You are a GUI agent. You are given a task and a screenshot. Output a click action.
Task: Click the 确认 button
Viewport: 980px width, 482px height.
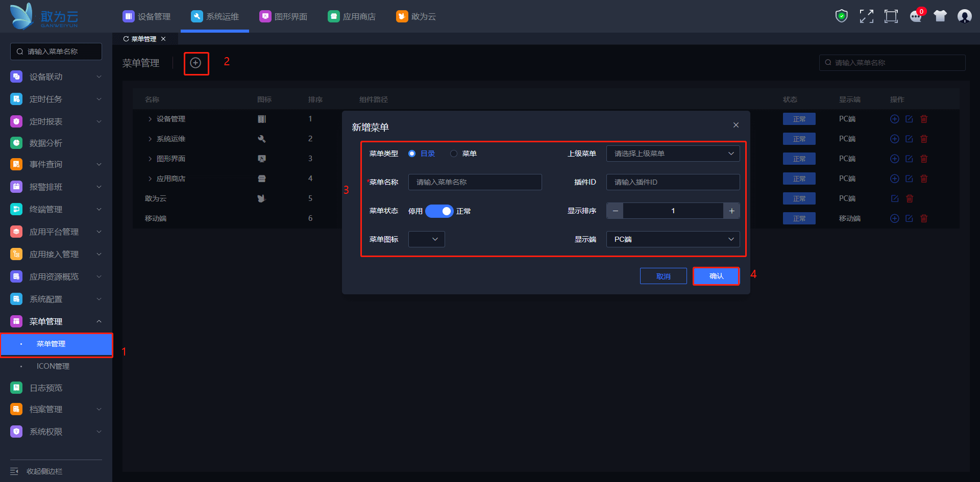coord(716,276)
